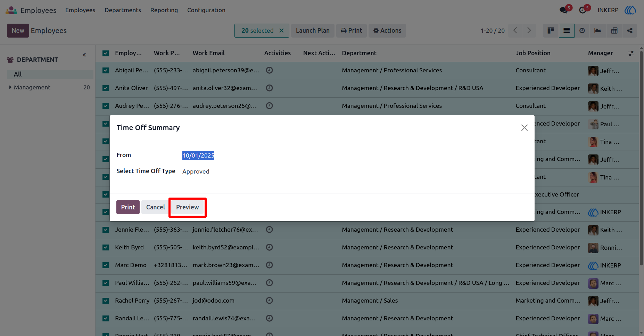Viewport: 644px width, 336px height.
Task: Open the Departments menu
Action: [x=123, y=10]
